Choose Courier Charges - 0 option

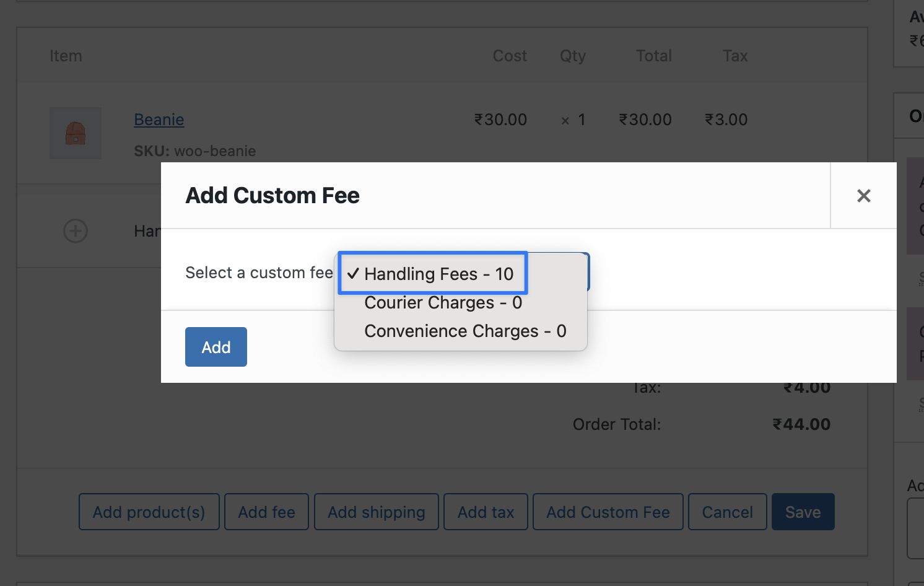(443, 302)
